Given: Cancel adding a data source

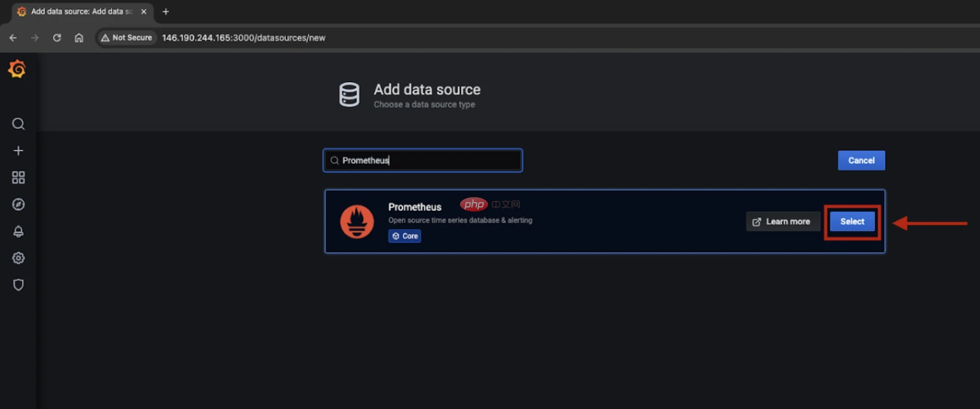Looking at the screenshot, I should (861, 160).
